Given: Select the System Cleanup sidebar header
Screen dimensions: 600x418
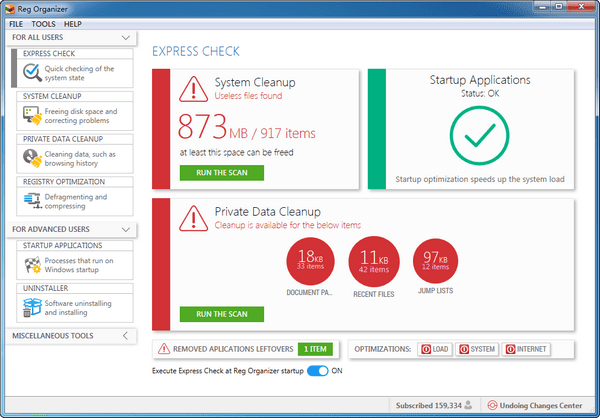Looking at the screenshot, I should [x=75, y=96].
